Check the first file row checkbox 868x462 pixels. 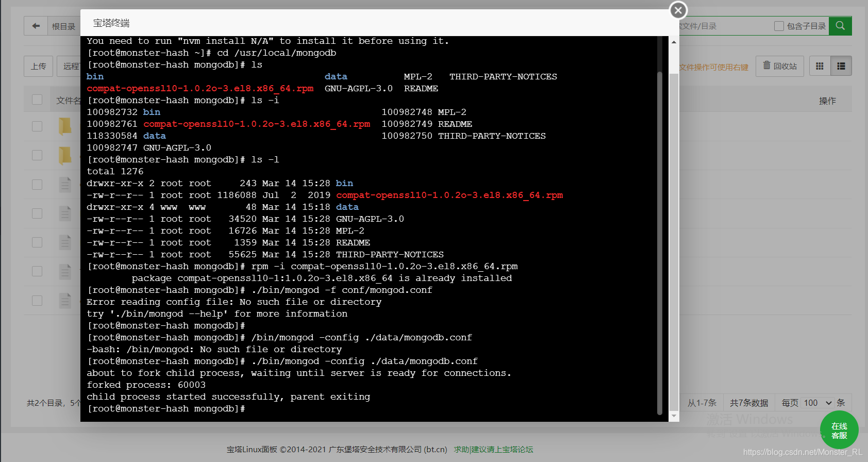pos(37,184)
